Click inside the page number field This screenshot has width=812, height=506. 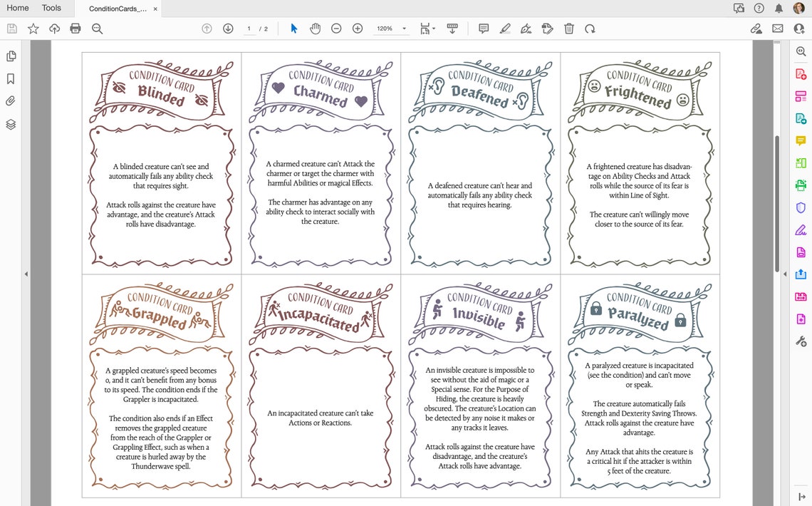click(249, 29)
